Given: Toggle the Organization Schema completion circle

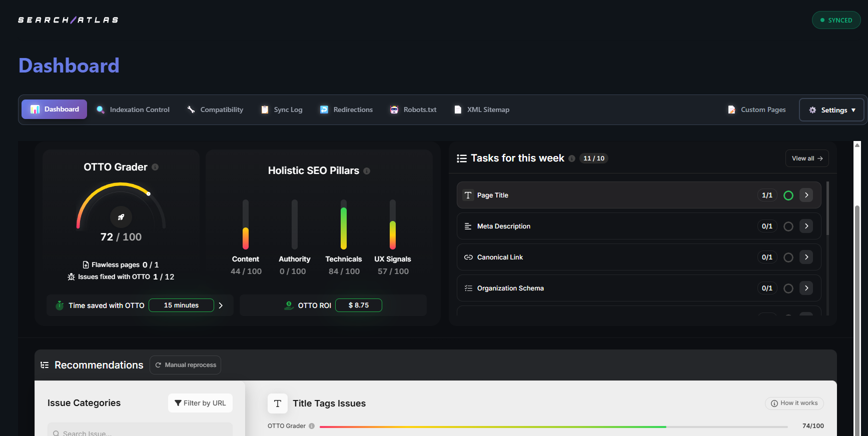Looking at the screenshot, I should 788,288.
